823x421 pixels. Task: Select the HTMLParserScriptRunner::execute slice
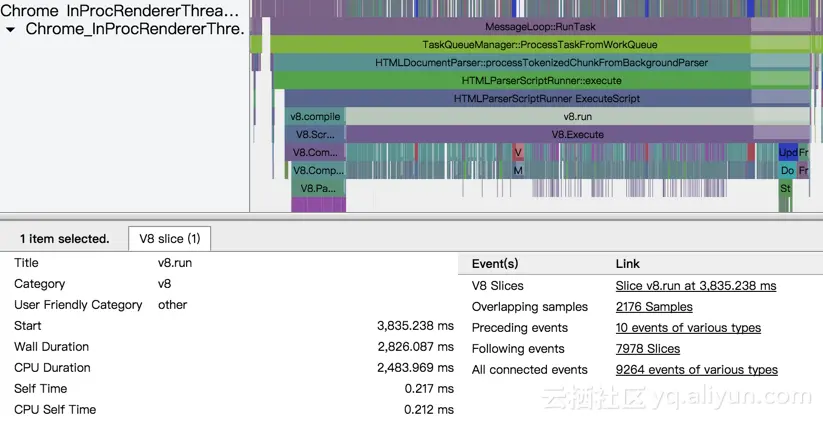pos(541,81)
